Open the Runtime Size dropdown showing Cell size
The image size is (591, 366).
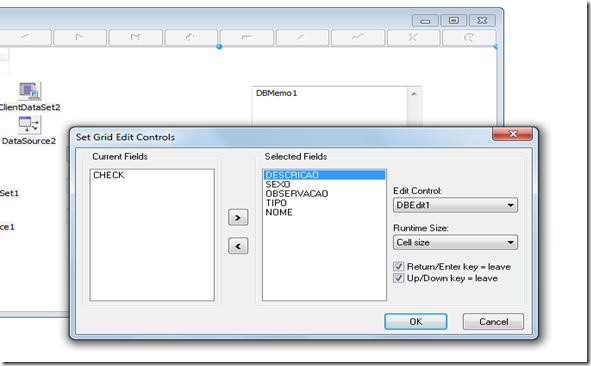click(x=455, y=242)
